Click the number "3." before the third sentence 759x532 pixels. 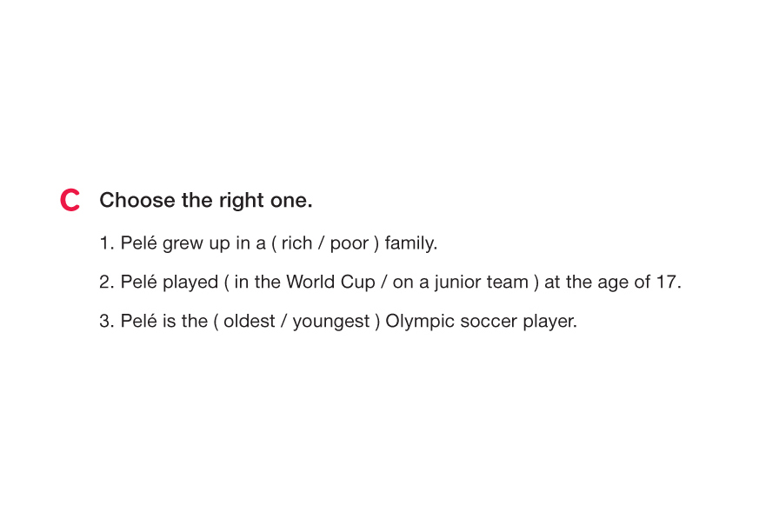(x=107, y=322)
